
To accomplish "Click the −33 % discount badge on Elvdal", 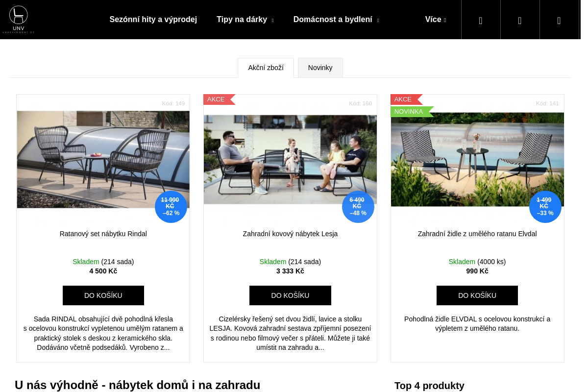I will (545, 207).
